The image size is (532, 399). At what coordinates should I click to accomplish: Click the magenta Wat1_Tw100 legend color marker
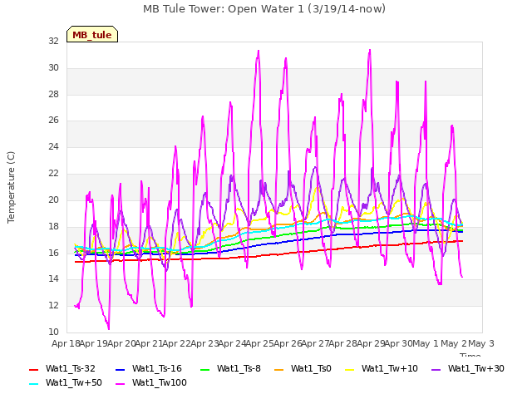tap(120, 384)
